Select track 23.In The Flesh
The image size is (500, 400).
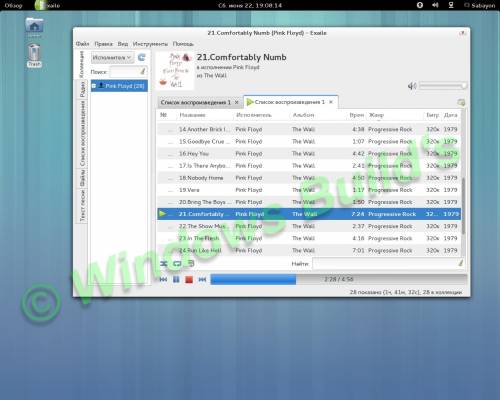tap(309, 238)
